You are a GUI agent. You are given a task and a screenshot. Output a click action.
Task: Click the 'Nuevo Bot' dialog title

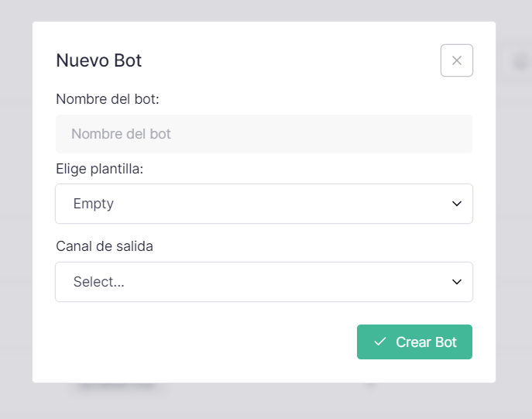click(98, 60)
